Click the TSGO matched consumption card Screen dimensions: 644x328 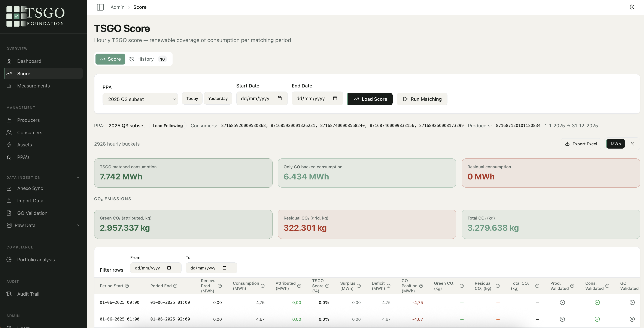tap(183, 173)
